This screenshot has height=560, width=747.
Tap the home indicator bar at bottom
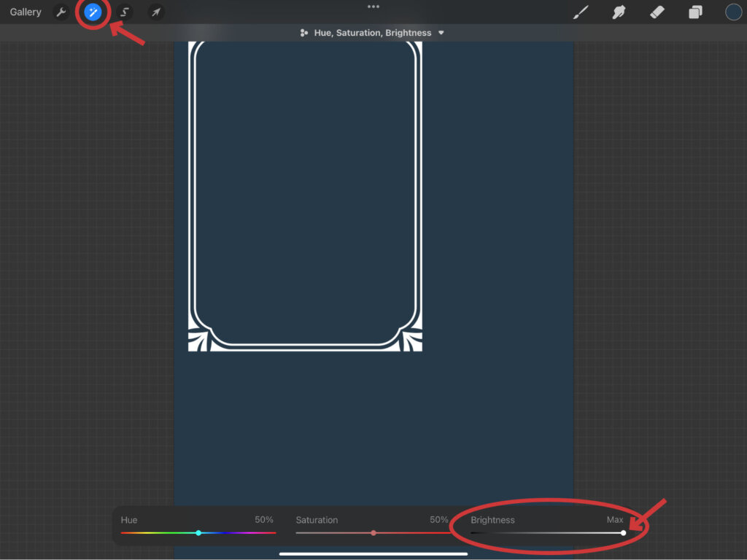coord(373,553)
